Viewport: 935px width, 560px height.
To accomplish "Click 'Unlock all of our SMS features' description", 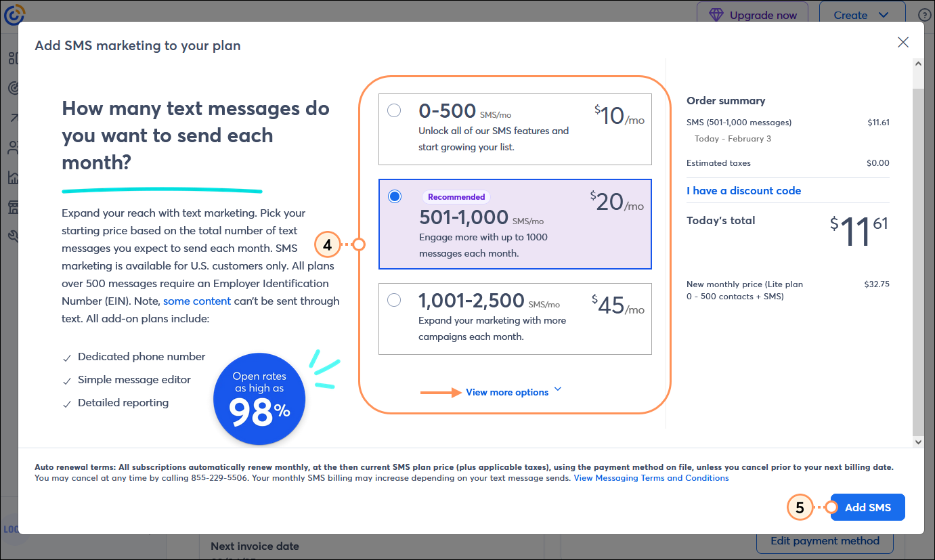I will (494, 139).
